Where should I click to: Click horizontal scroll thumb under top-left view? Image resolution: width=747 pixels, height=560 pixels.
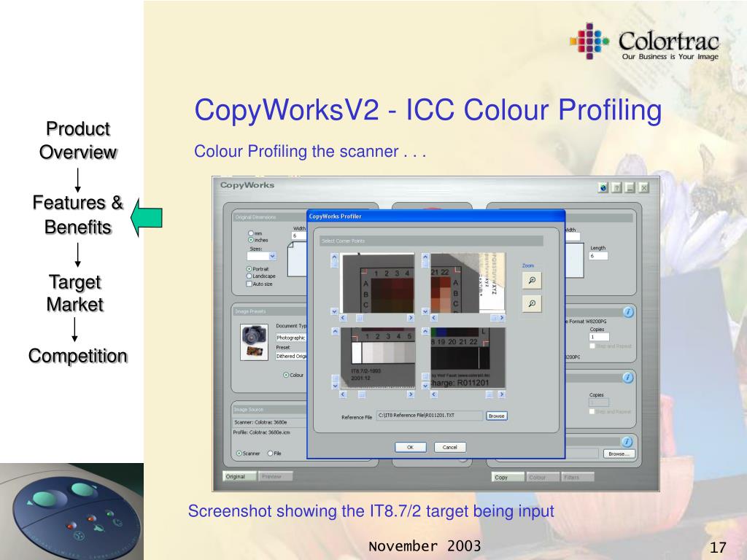[360, 318]
